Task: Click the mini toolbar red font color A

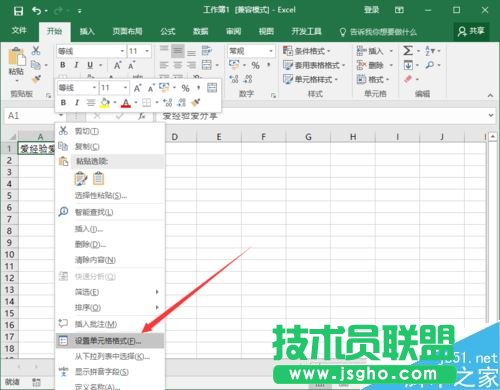Action: click(125, 102)
